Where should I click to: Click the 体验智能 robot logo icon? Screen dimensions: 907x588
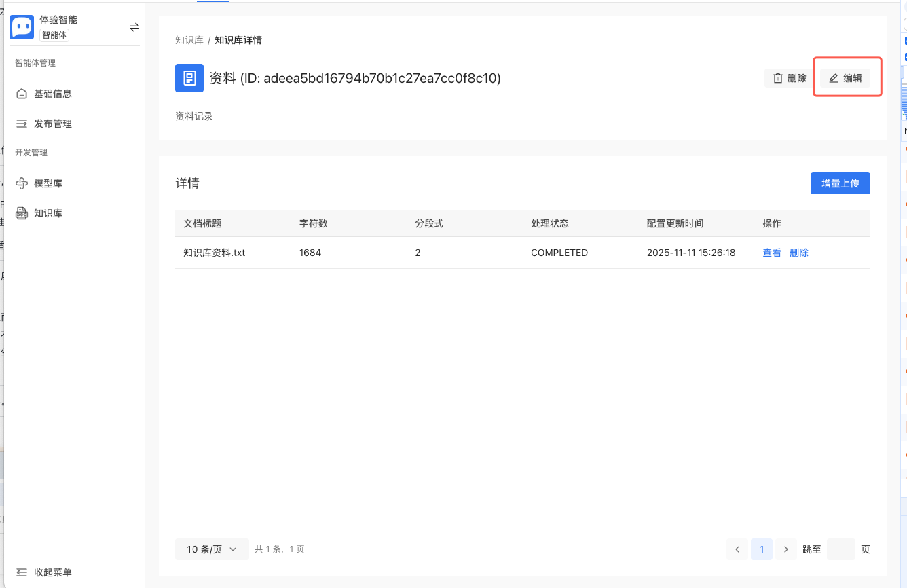pyautogui.click(x=21, y=26)
